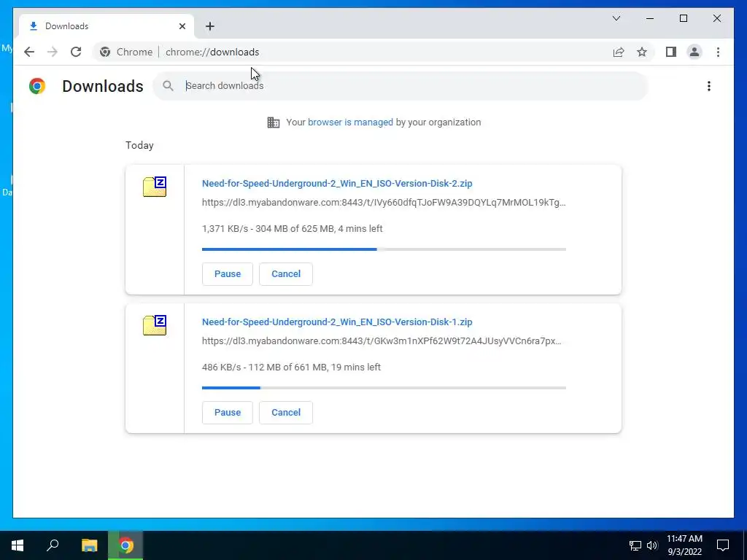Cancel the Disk-1 zip download
Viewport: 747px width, 560px height.
[x=286, y=413]
